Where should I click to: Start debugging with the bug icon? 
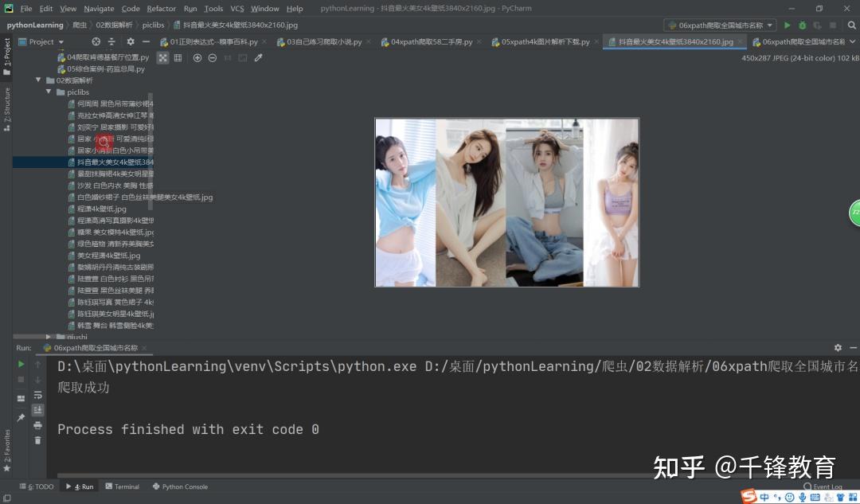[x=802, y=25]
